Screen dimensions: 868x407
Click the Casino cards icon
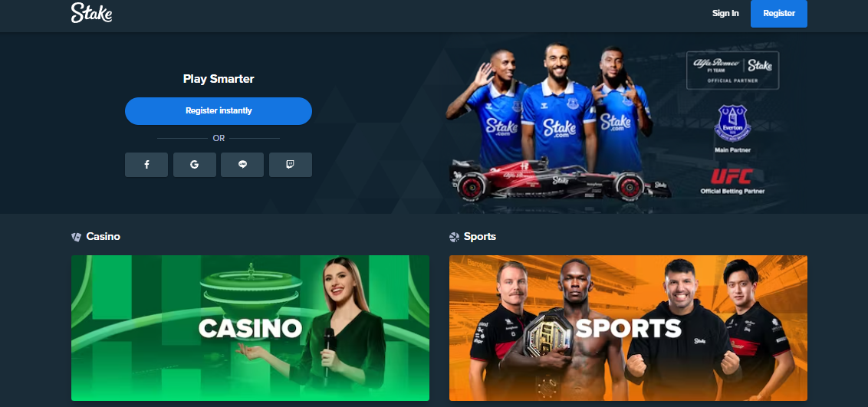[x=77, y=237]
